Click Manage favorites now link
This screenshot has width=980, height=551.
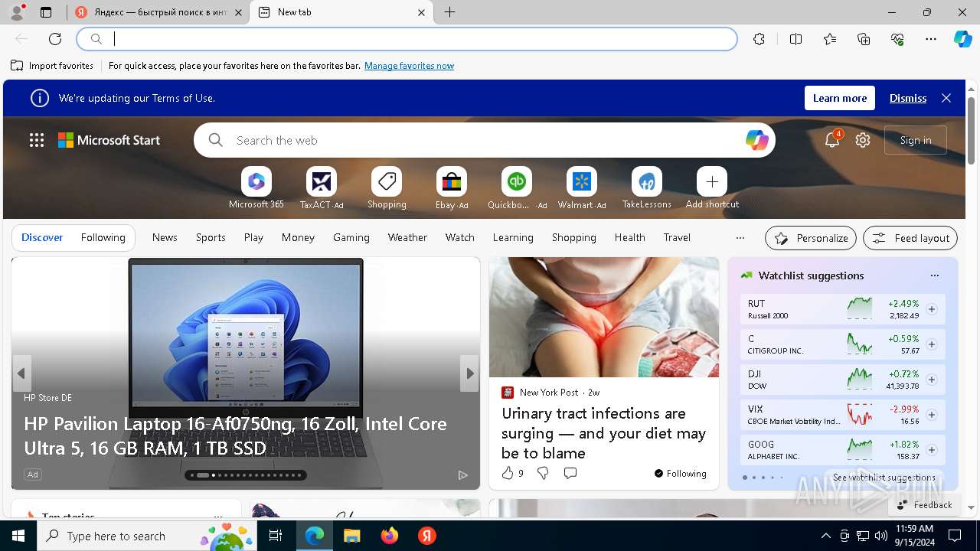click(409, 66)
